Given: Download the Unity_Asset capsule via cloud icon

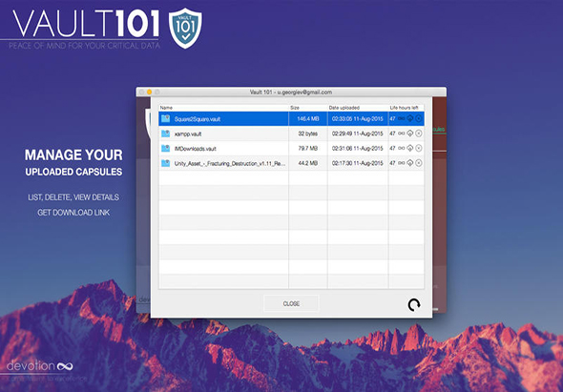Looking at the screenshot, I should tap(410, 162).
